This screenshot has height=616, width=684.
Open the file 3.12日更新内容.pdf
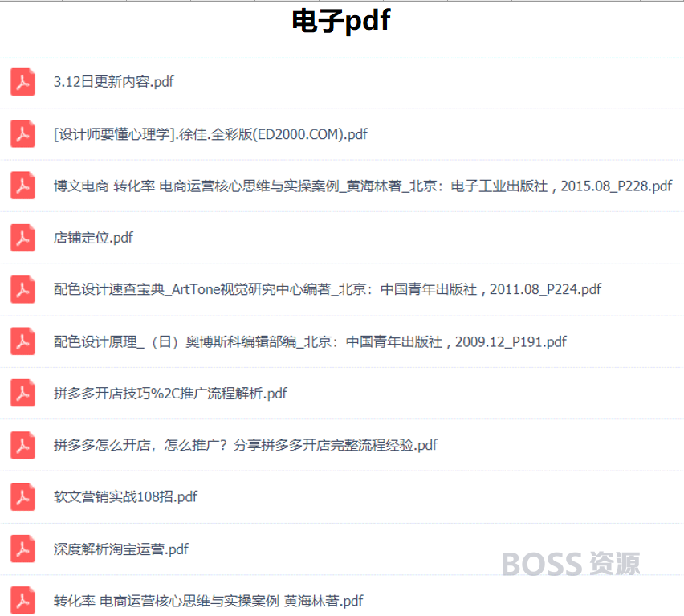tap(113, 82)
